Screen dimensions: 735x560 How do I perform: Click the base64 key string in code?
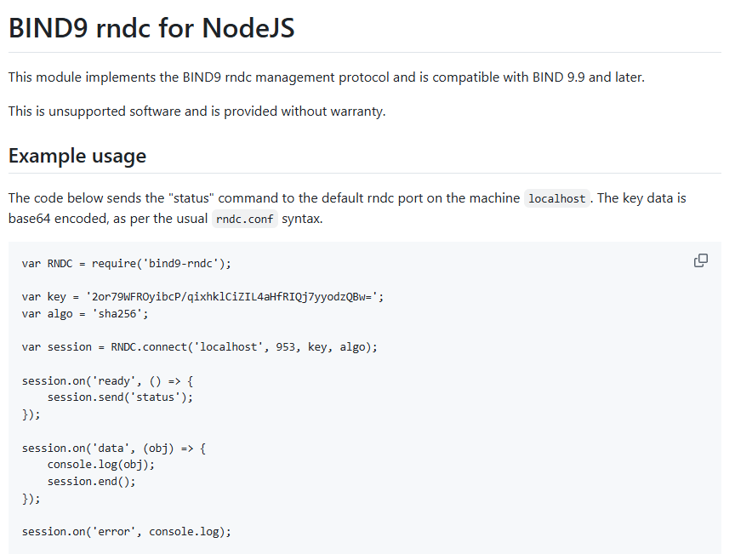[235, 297]
